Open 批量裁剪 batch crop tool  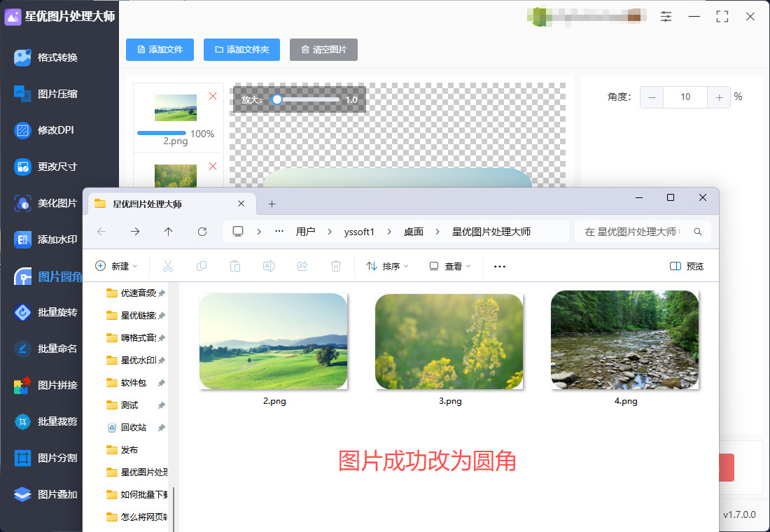coord(45,421)
